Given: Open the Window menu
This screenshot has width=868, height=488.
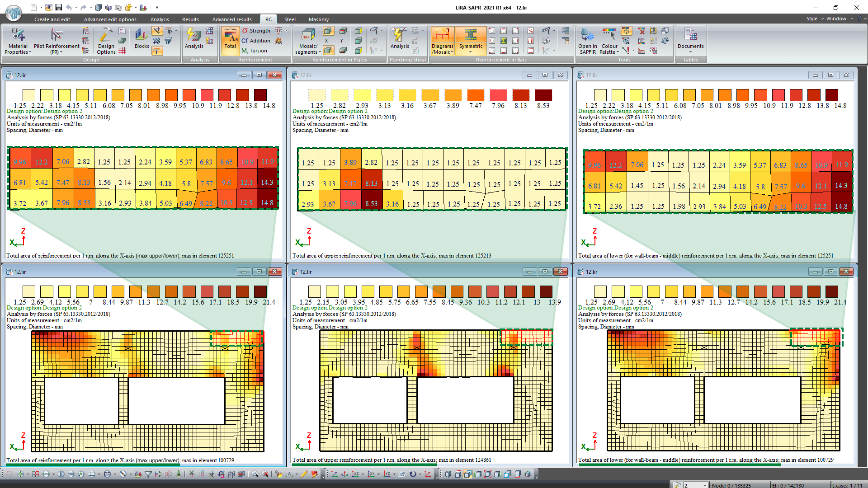Looking at the screenshot, I should (836, 19).
